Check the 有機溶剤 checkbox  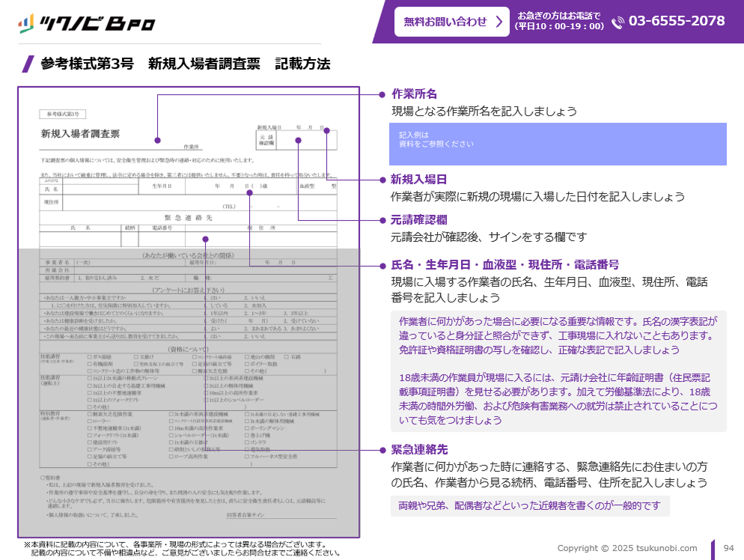90,364
